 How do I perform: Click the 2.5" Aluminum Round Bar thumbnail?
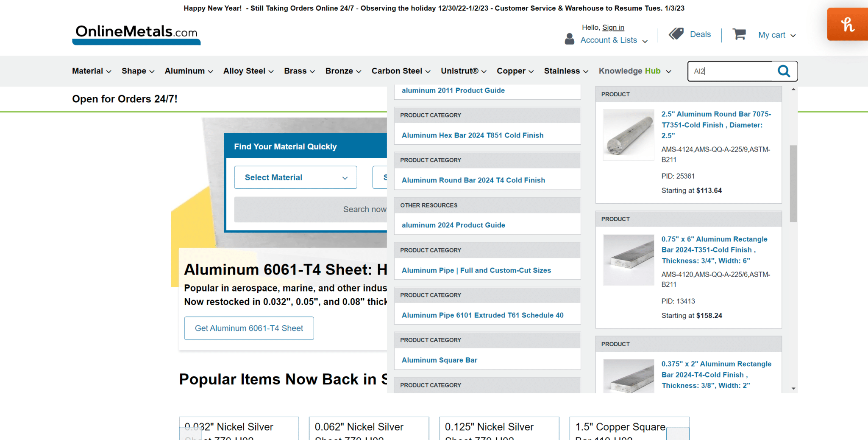point(629,135)
